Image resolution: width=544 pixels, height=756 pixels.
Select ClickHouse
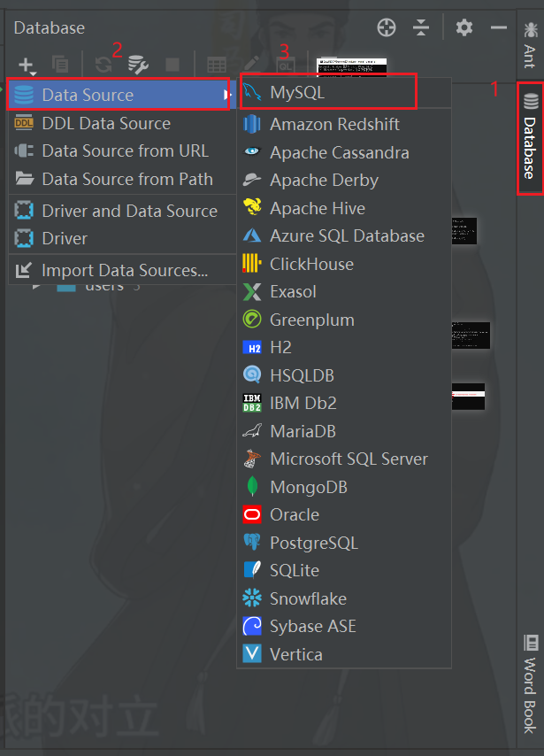click(x=344, y=264)
